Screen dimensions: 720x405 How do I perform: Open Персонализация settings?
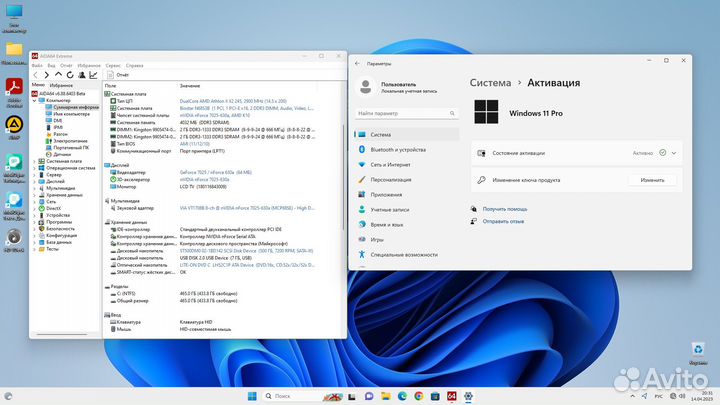pyautogui.click(x=406, y=180)
